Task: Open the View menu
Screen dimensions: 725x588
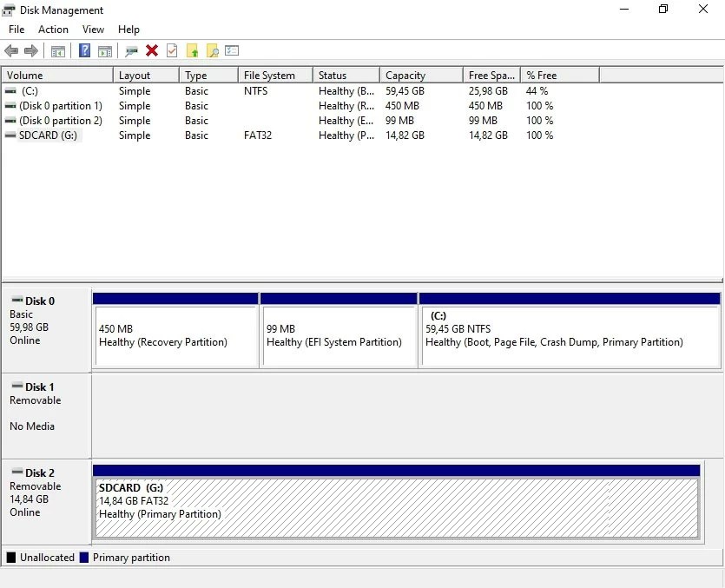Action: tap(93, 30)
